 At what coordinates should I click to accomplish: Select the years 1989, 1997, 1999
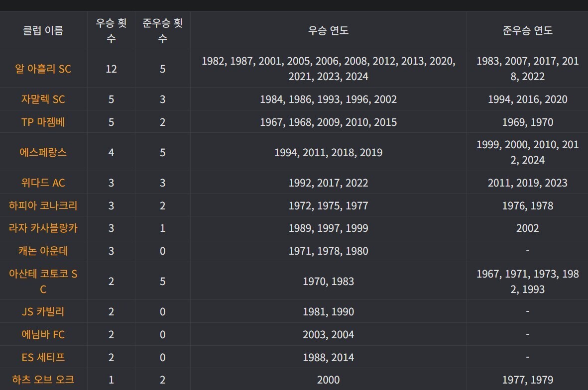click(x=329, y=228)
